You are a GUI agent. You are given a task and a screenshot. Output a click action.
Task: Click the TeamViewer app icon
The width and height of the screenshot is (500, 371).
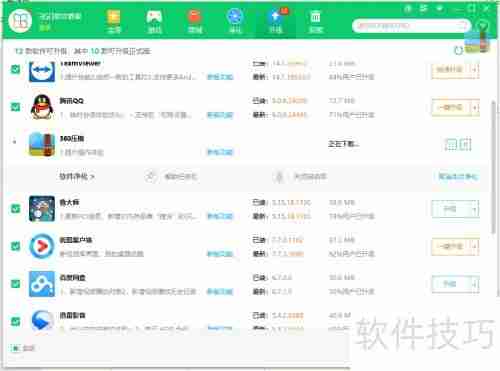[42, 71]
